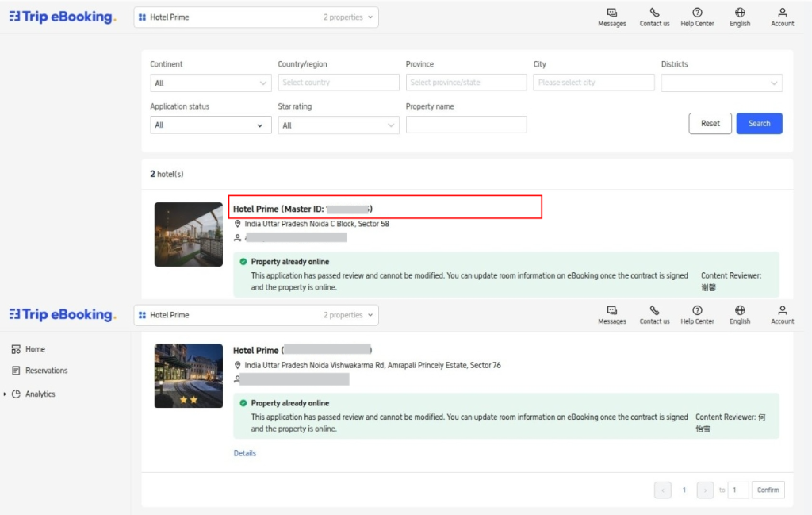Click the blue Search button
The width and height of the screenshot is (812, 515).
[759, 123]
